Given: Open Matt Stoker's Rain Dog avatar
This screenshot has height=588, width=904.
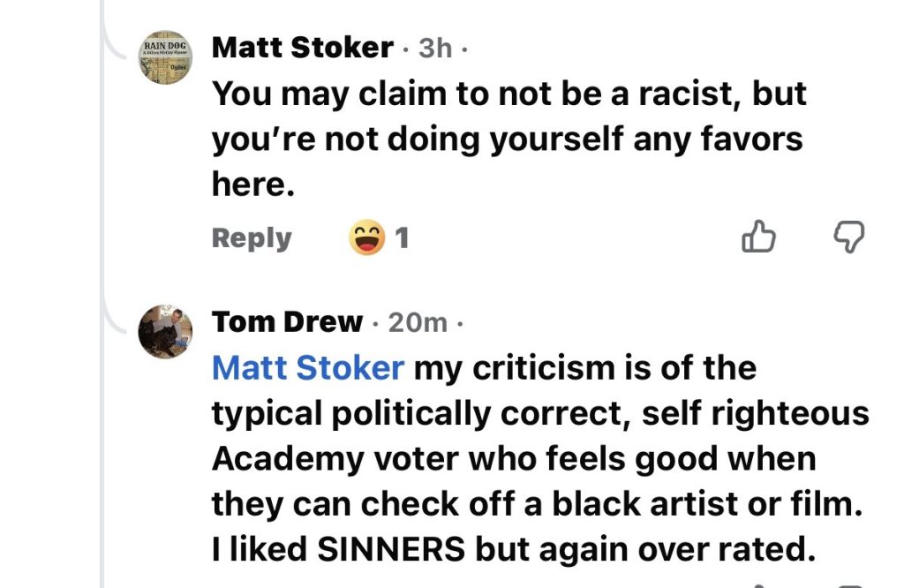Looking at the screenshot, I should click(x=166, y=57).
